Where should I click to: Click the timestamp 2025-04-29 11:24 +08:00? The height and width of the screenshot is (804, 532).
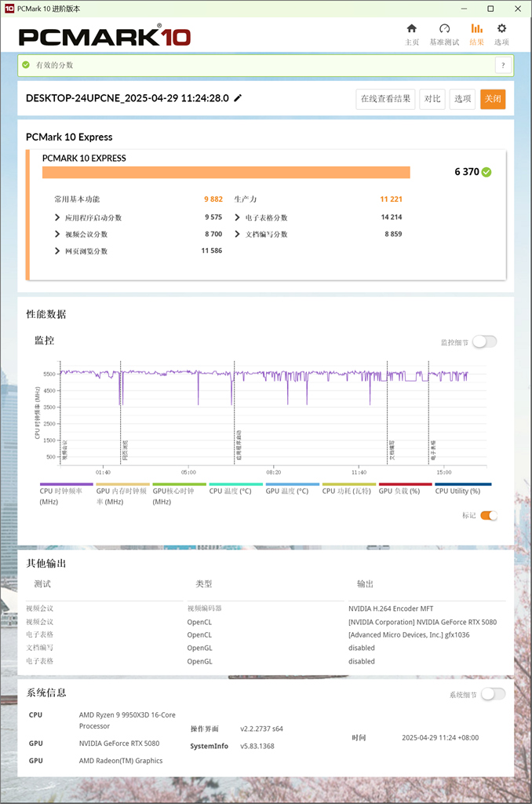[x=440, y=738]
